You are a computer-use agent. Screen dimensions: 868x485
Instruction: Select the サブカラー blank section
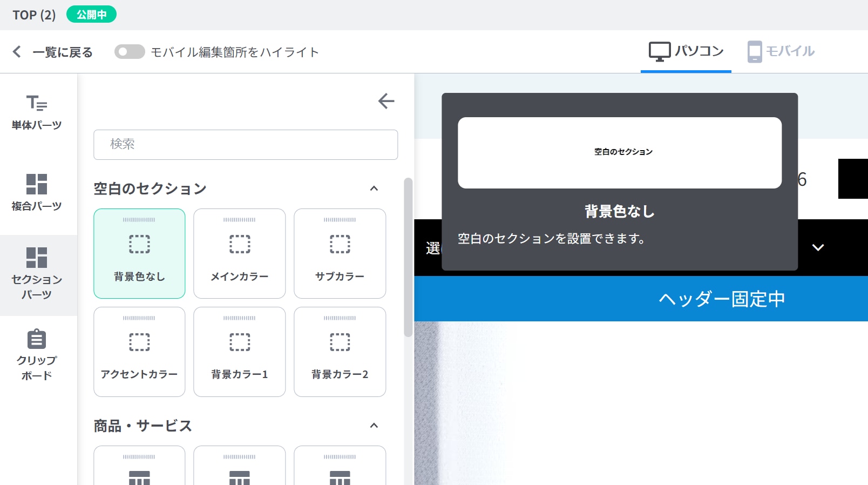[340, 253]
